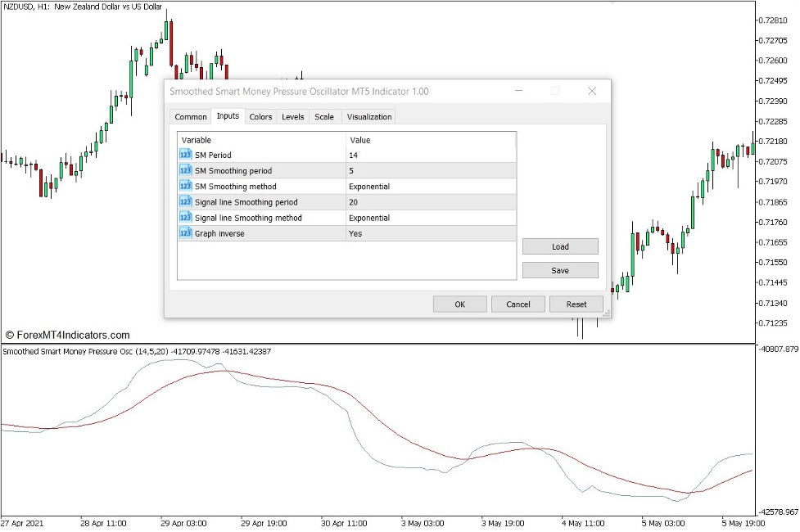Click the SM Period input icon
800x532 pixels.
pos(185,155)
